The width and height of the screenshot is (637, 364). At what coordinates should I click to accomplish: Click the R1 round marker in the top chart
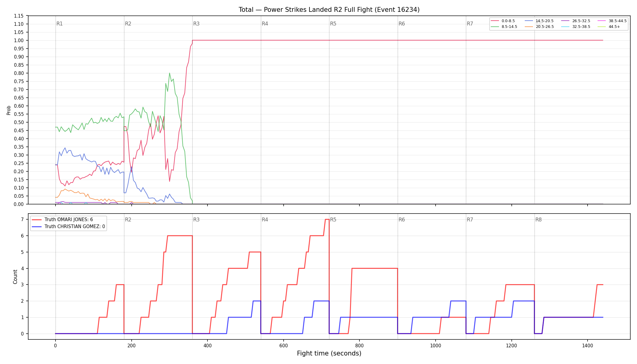tap(59, 24)
